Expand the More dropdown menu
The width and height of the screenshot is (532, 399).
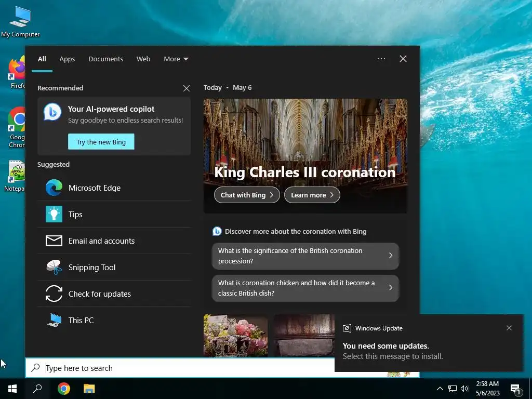coord(176,59)
